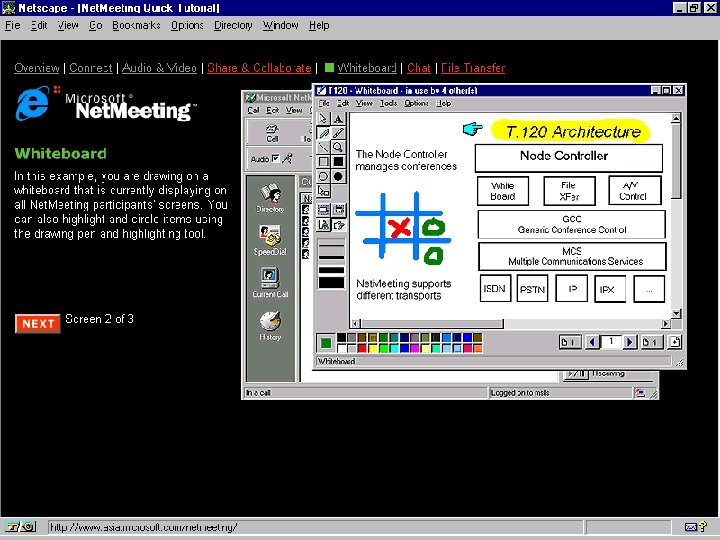The image size is (720, 540).
Task: Select the Filled Rectangle tool
Action: 338,162
